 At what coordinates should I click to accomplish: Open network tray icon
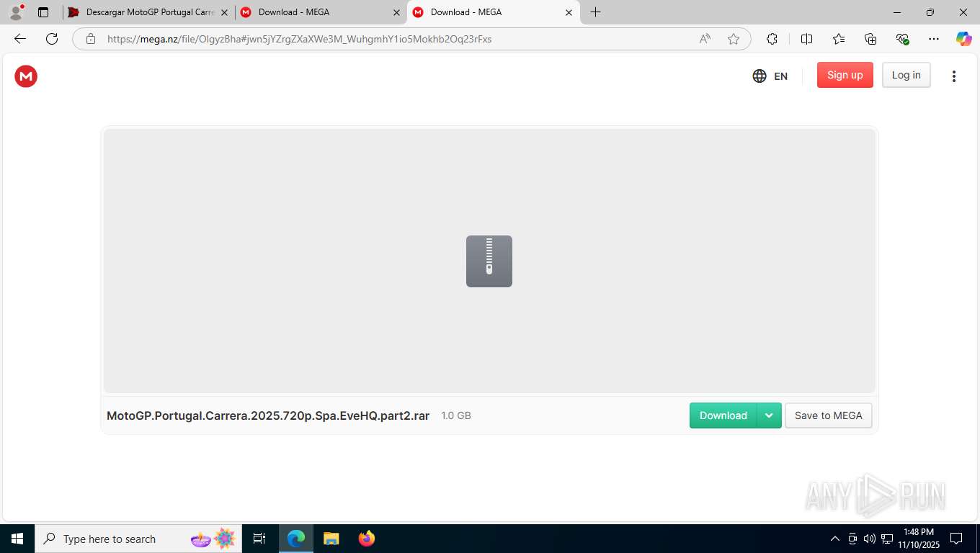(887, 539)
